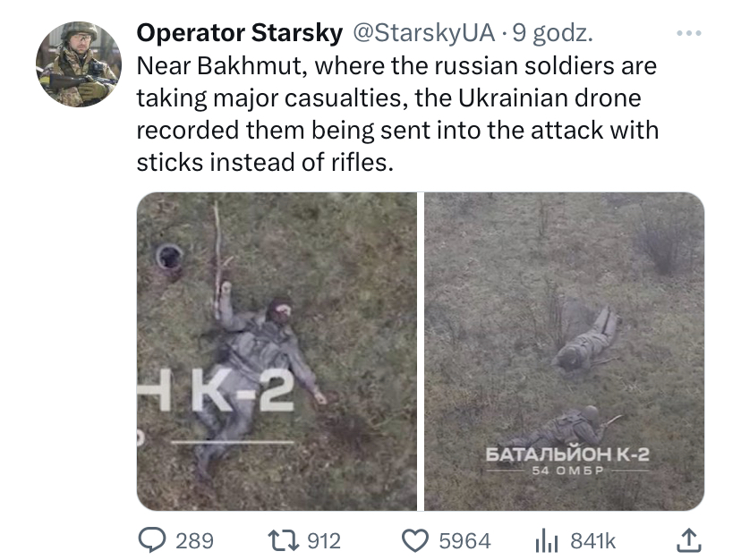Click the retweet arrows icon
741x560 pixels.
pyautogui.click(x=284, y=540)
